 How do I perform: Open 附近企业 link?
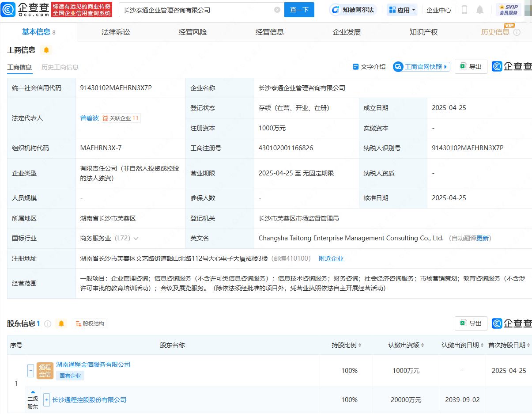pyautogui.click(x=331, y=258)
